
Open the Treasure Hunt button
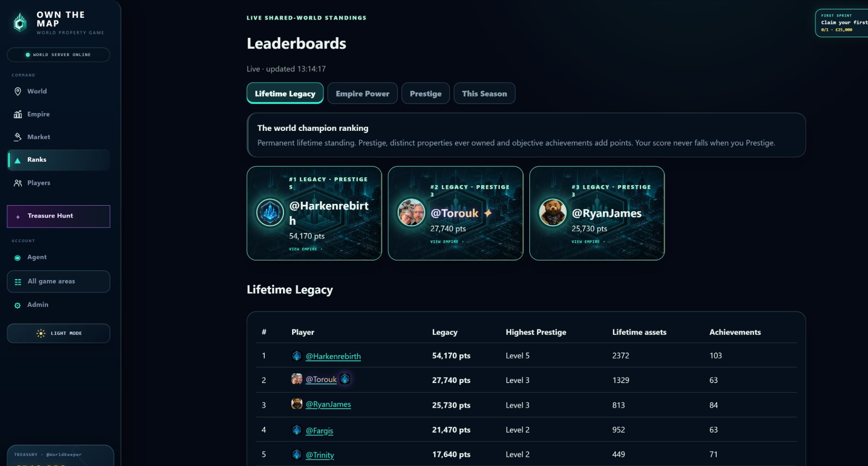pos(58,216)
